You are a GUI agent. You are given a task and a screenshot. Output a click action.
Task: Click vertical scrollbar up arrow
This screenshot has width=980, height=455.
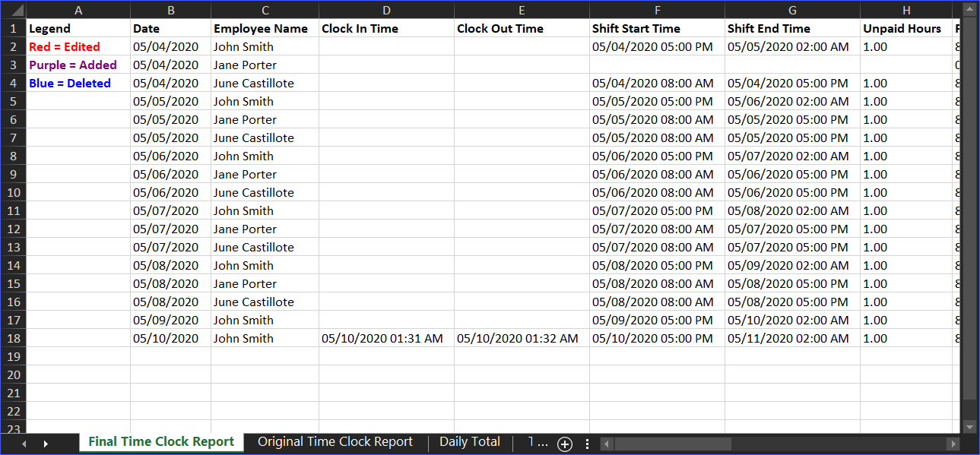tap(969, 10)
